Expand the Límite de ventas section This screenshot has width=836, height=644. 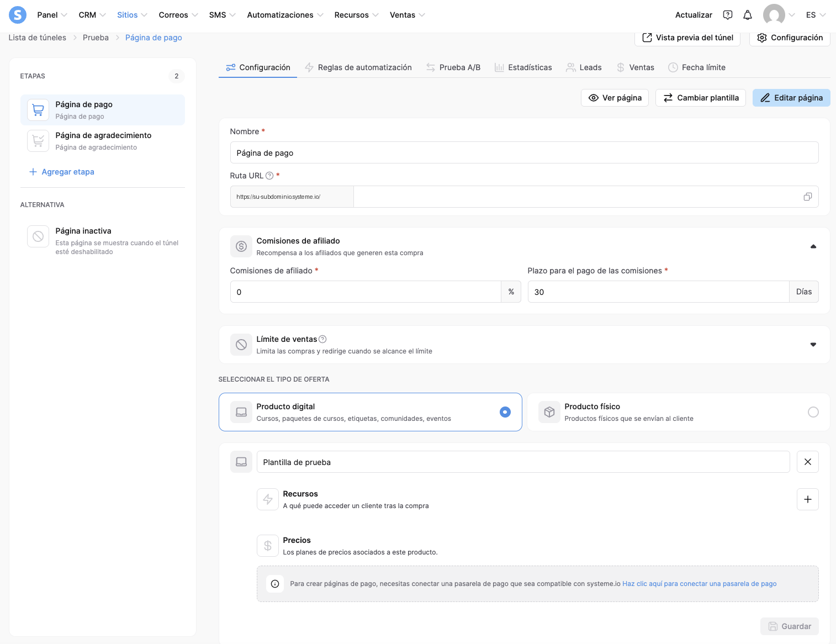813,345
